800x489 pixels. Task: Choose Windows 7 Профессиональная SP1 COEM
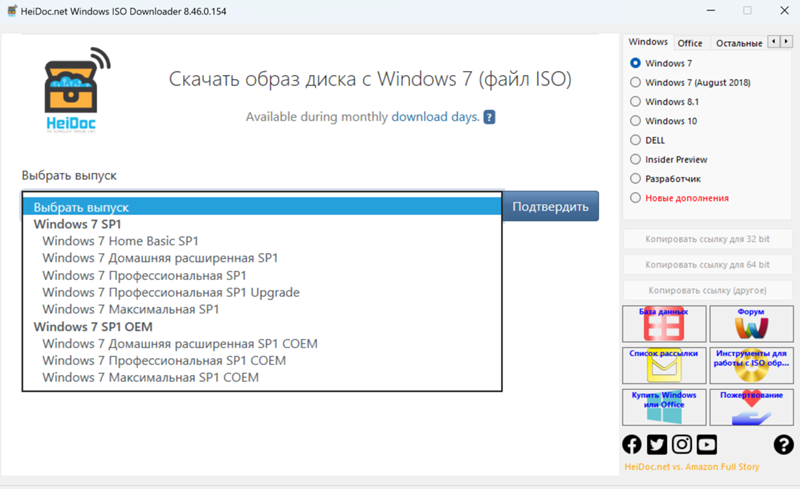pyautogui.click(x=262, y=360)
